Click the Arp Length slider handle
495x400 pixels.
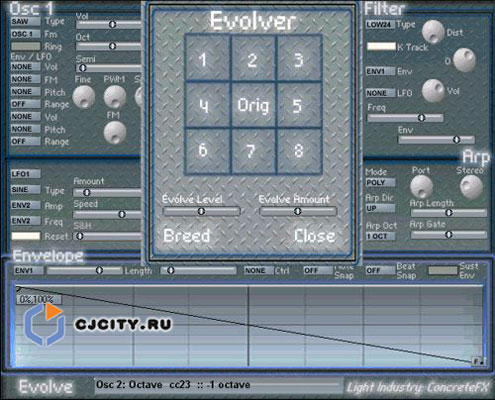click(449, 212)
